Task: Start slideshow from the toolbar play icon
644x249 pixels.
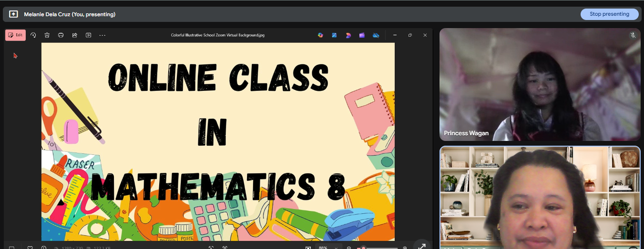Action: click(x=89, y=35)
